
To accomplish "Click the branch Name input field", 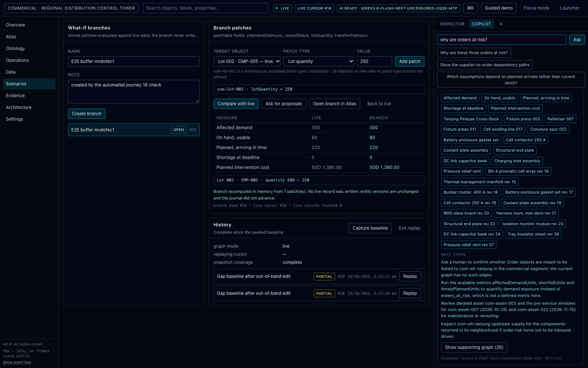I will click(134, 61).
